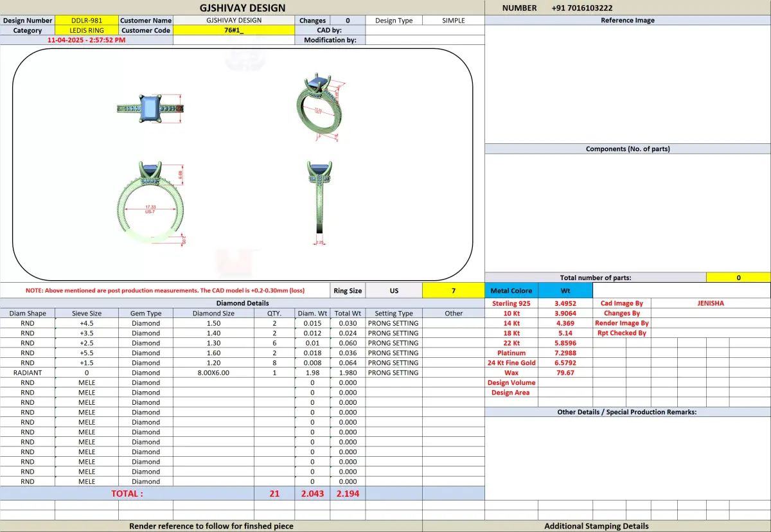Image resolution: width=771 pixels, height=532 pixels.
Task: Select the diamond size cell 1.50
Action: [x=214, y=323]
